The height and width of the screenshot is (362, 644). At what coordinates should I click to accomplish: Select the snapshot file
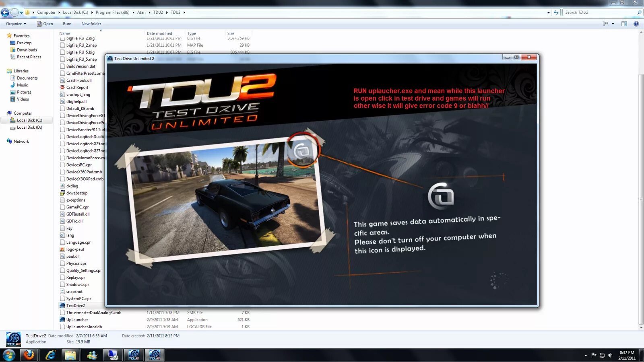[x=74, y=292]
